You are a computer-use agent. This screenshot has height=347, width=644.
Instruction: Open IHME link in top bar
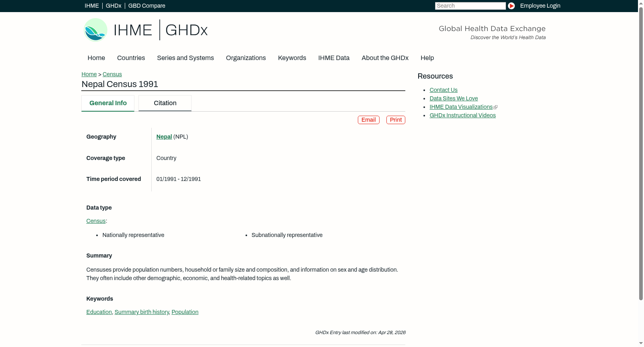[92, 6]
